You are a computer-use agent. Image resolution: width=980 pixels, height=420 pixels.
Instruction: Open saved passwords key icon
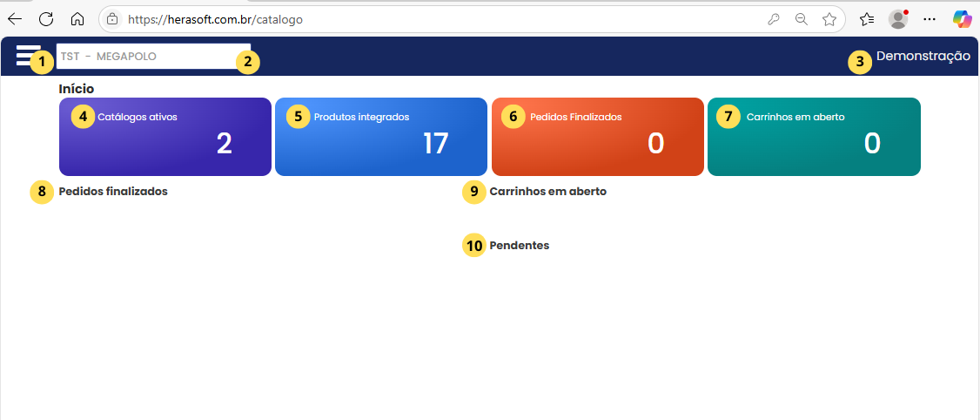(774, 19)
